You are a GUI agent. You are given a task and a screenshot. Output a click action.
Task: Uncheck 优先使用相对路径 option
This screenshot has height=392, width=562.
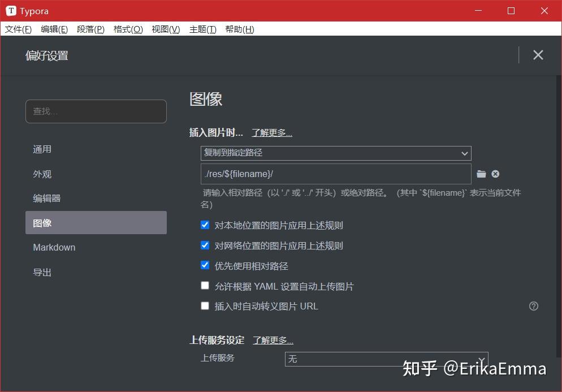coord(205,265)
